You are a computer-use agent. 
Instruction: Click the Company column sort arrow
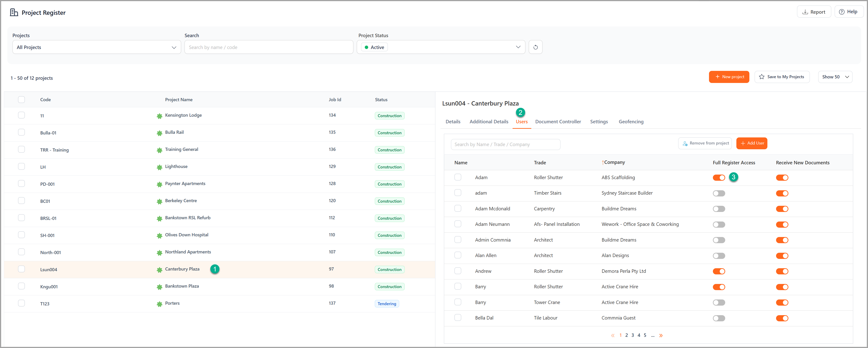[603, 162]
